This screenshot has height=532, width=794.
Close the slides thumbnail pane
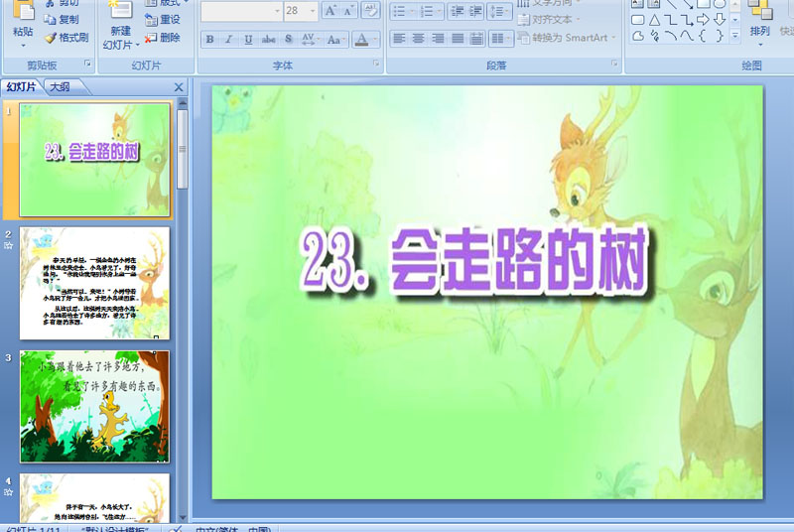pos(179,87)
